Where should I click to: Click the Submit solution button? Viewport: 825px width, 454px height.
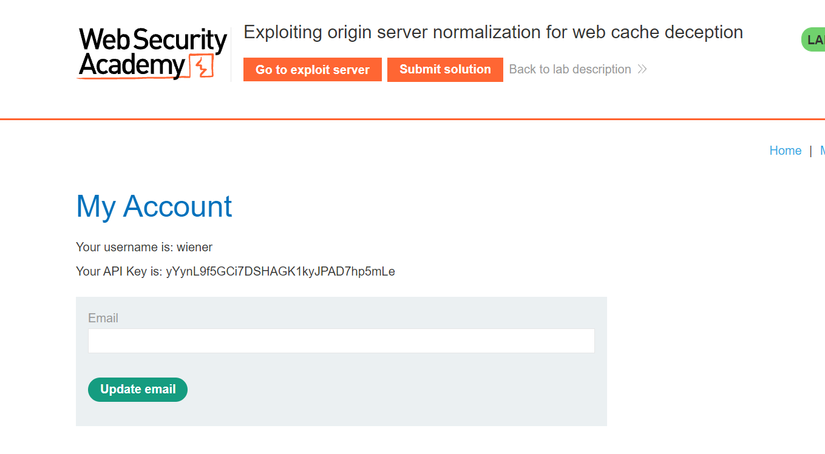[x=445, y=69]
